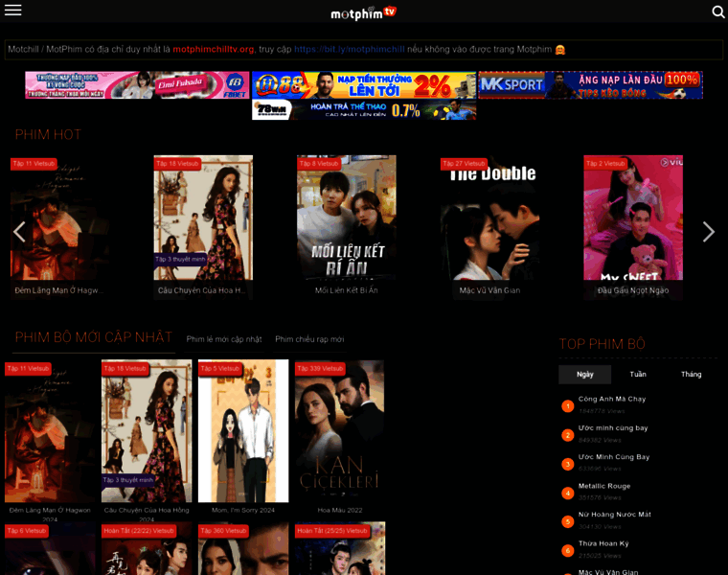Click the 88 nạp tiền thưởng 2% banner
728x575 pixels.
(x=364, y=85)
